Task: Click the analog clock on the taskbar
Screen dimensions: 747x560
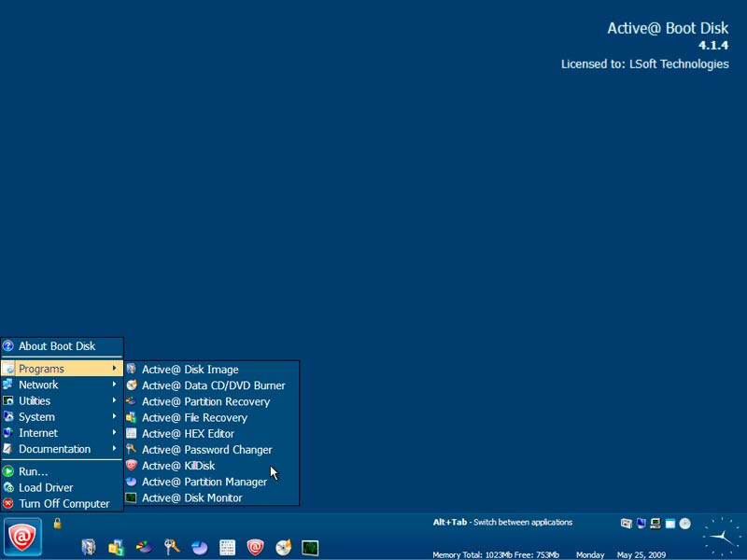Action: tap(722, 537)
